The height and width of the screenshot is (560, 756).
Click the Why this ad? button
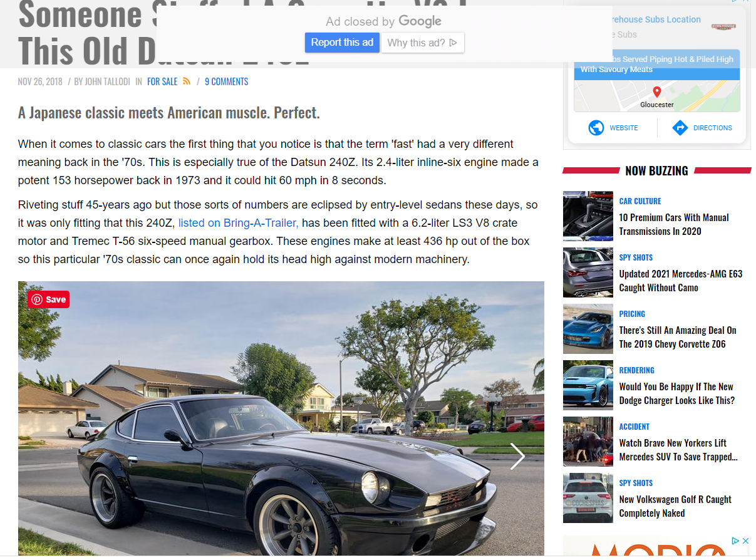coord(422,43)
